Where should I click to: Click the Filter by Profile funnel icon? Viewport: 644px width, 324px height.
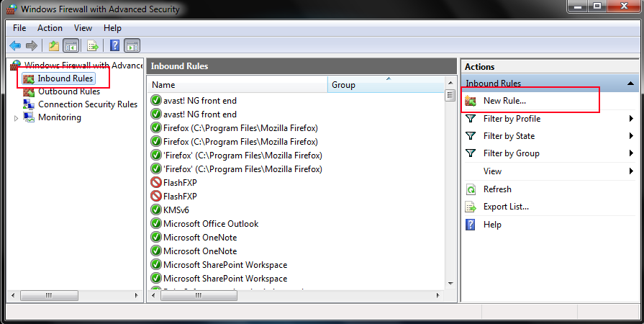[471, 118]
